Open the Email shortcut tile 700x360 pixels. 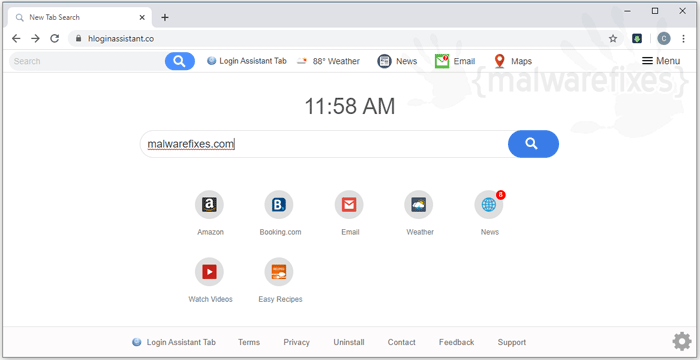(x=349, y=205)
